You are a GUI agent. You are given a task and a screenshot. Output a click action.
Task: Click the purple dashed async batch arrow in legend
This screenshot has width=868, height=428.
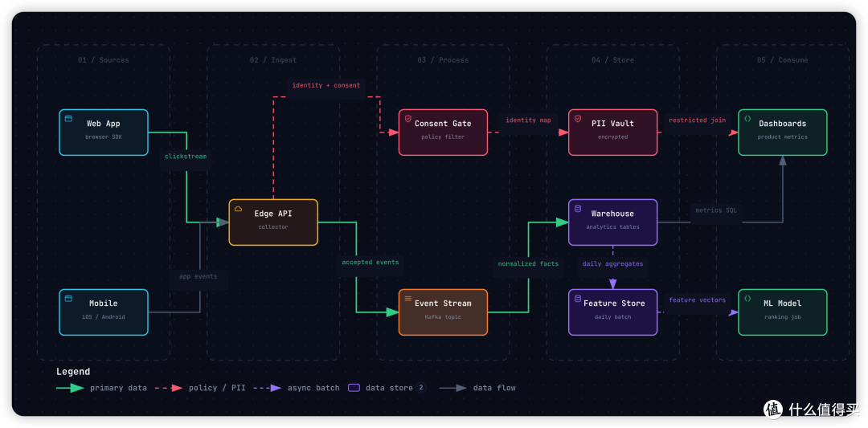pyautogui.click(x=268, y=388)
